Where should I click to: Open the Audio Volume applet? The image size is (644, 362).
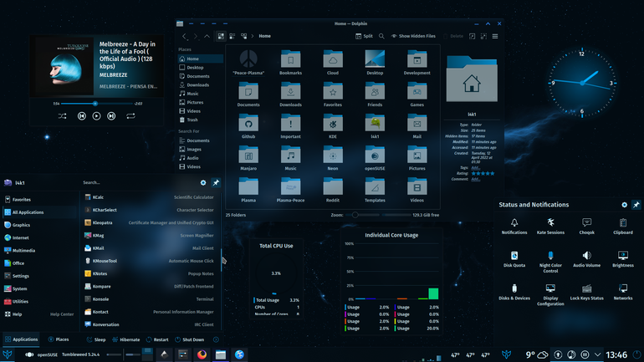point(586,259)
